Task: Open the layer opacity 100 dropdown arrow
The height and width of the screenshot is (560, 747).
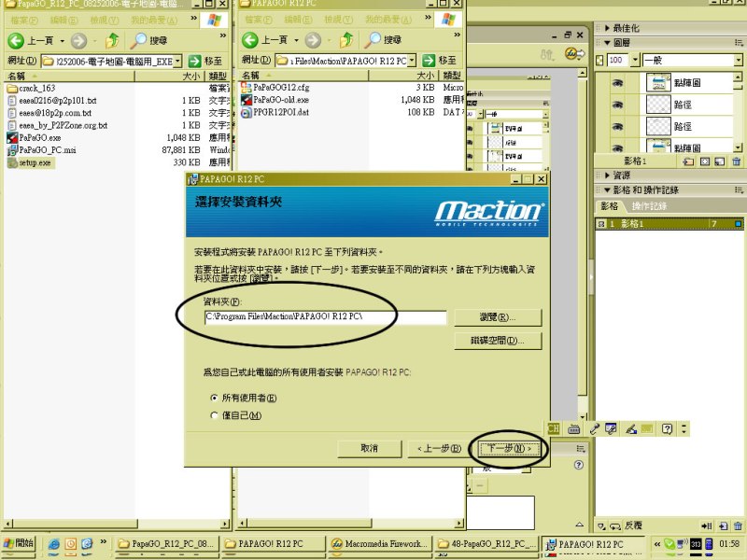Action: pyautogui.click(x=635, y=60)
